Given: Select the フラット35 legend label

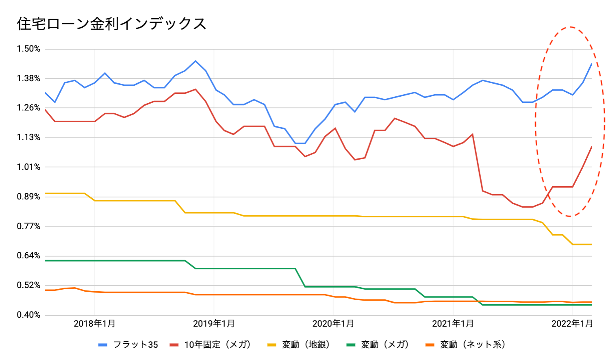Looking at the screenshot, I should [135, 345].
